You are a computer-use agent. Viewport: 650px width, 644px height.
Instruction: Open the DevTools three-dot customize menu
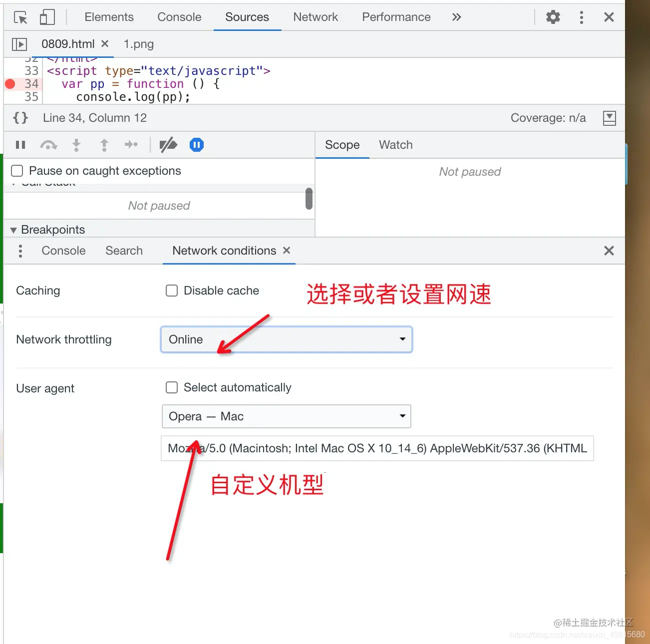pos(581,17)
